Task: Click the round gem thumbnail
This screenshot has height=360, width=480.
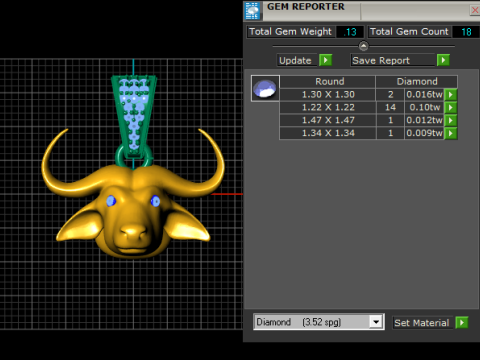Action: click(x=265, y=88)
